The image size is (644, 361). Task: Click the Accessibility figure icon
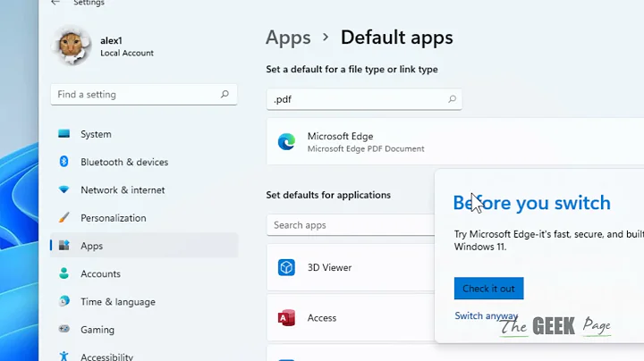tap(64, 356)
